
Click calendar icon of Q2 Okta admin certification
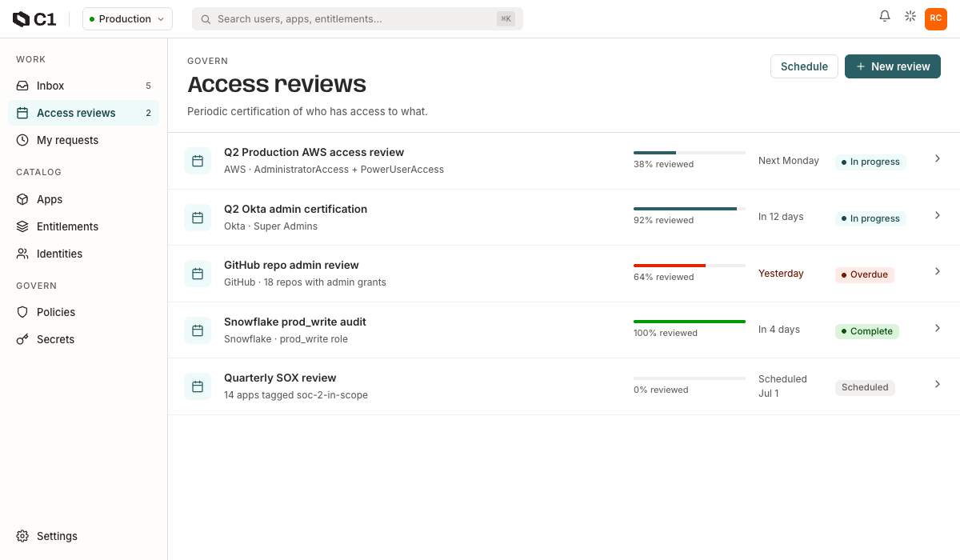[198, 218]
